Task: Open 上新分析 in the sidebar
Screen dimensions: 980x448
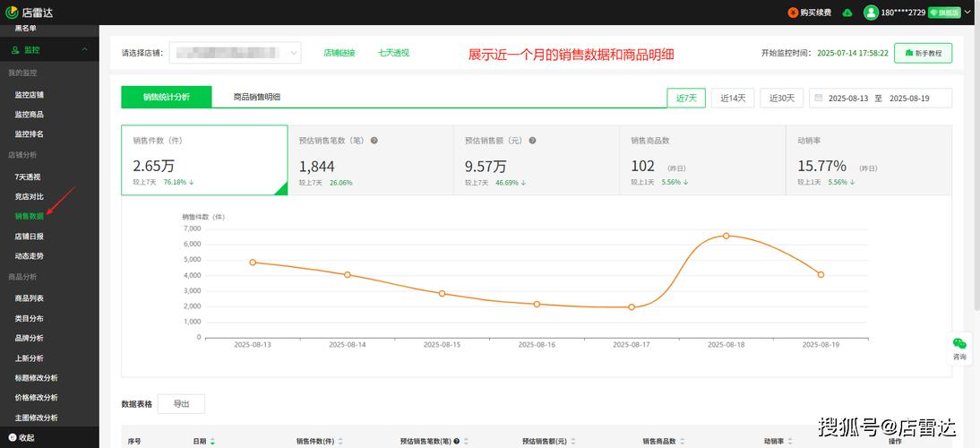Action: tap(30, 358)
